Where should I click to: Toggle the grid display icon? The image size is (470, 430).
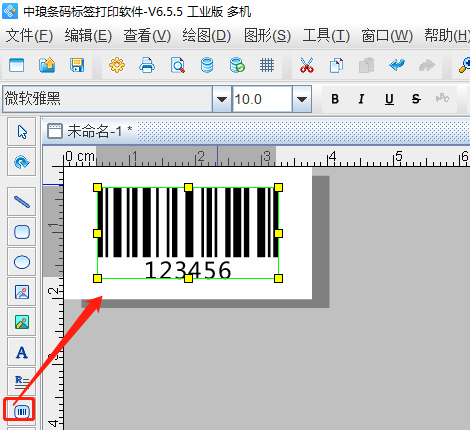point(267,65)
